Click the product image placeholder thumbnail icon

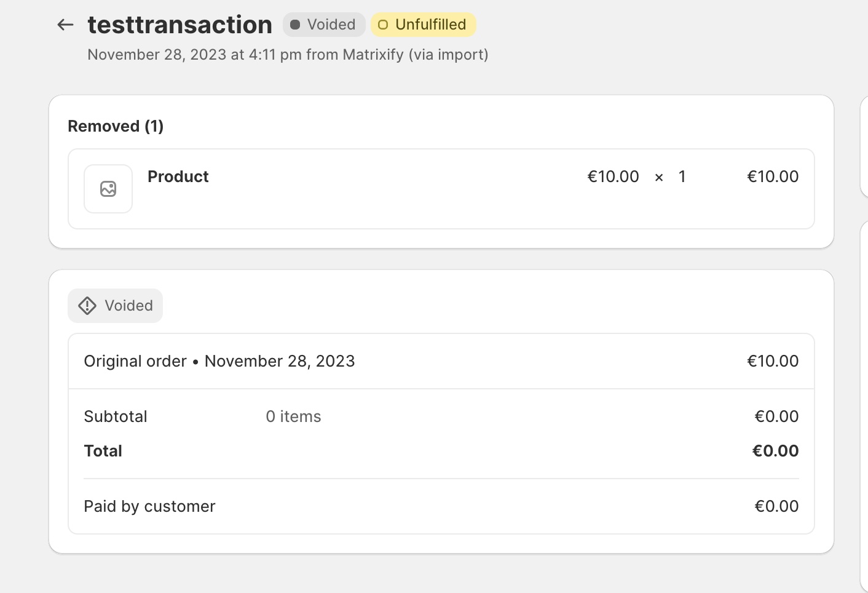tap(108, 189)
